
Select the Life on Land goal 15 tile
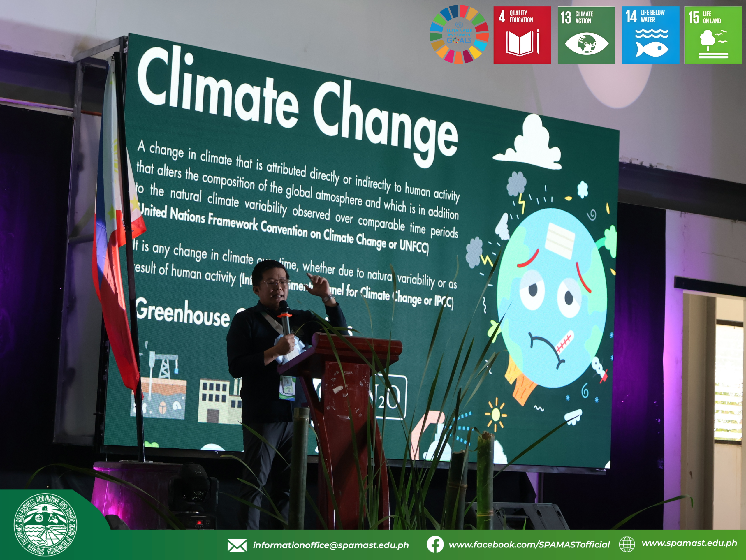click(713, 35)
